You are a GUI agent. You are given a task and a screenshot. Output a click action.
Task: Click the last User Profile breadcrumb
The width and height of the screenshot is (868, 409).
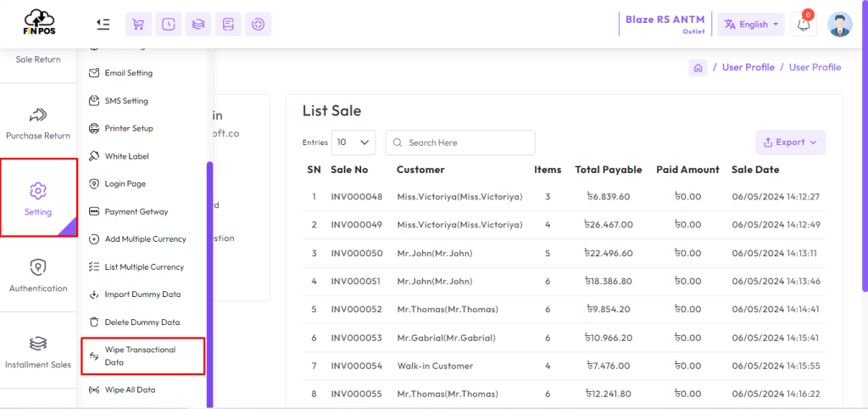click(815, 67)
